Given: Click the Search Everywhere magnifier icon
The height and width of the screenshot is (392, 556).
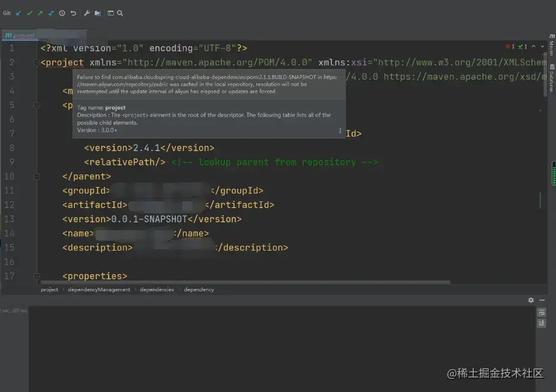Looking at the screenshot, I should (120, 13).
